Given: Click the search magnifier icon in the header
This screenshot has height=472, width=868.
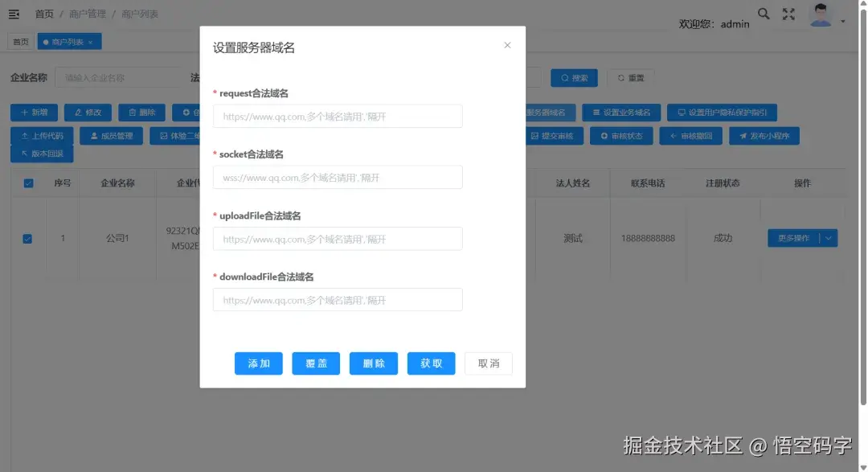Looking at the screenshot, I should 763,14.
